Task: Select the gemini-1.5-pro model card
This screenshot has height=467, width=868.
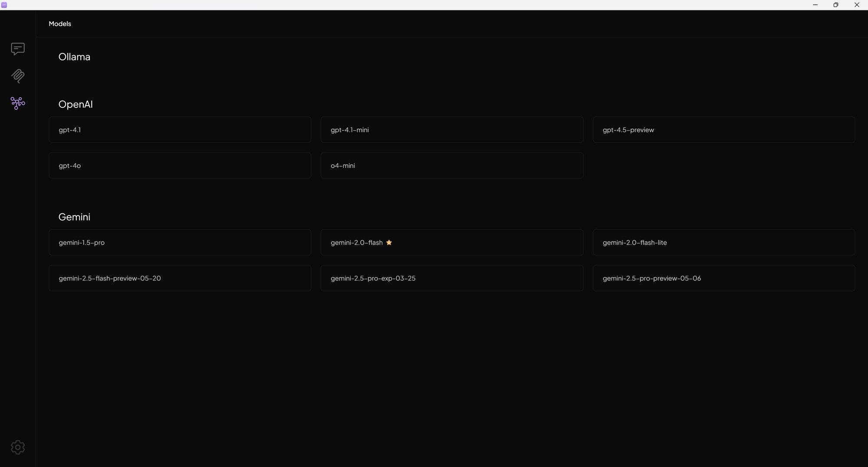Action: point(180,242)
